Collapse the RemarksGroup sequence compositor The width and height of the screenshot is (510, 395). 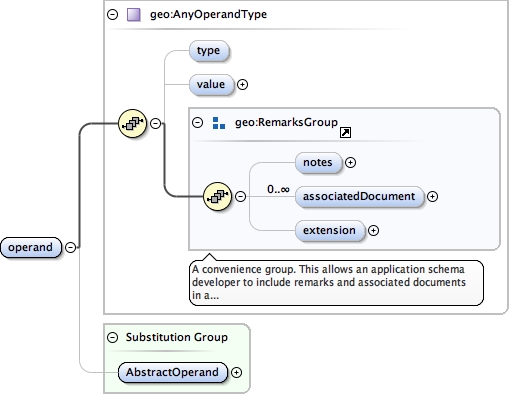click(241, 196)
